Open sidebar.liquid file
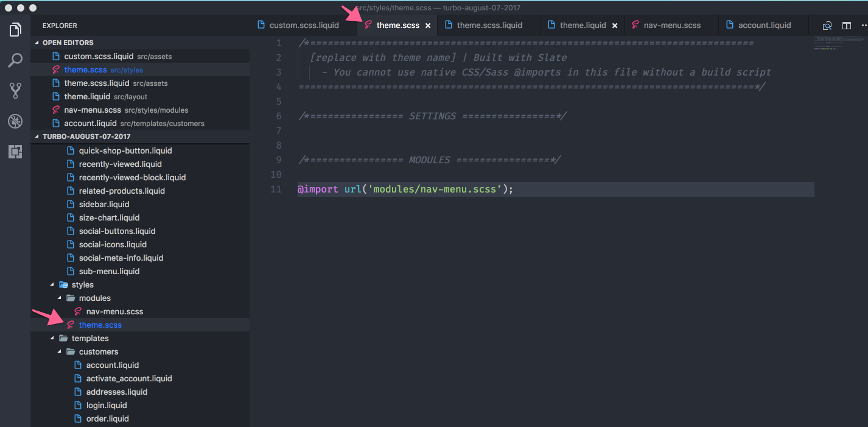The image size is (868, 427). [140, 204]
